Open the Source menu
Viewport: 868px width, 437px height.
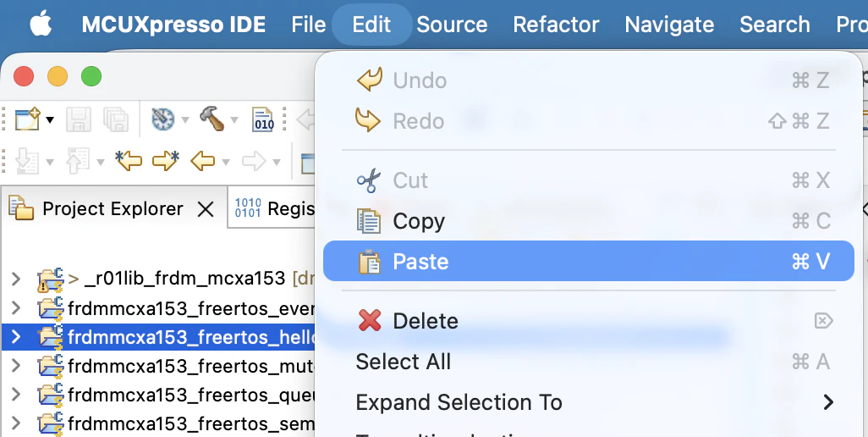click(x=452, y=25)
